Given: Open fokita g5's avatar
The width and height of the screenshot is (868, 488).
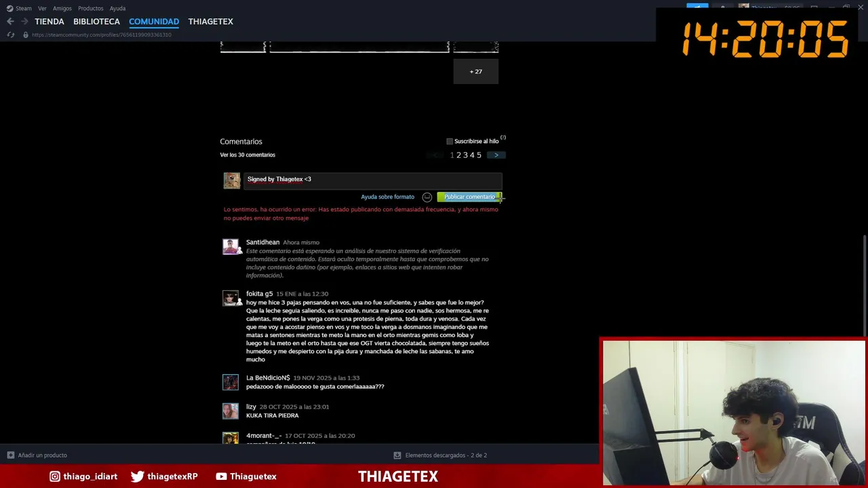Looking at the screenshot, I should click(x=231, y=298).
